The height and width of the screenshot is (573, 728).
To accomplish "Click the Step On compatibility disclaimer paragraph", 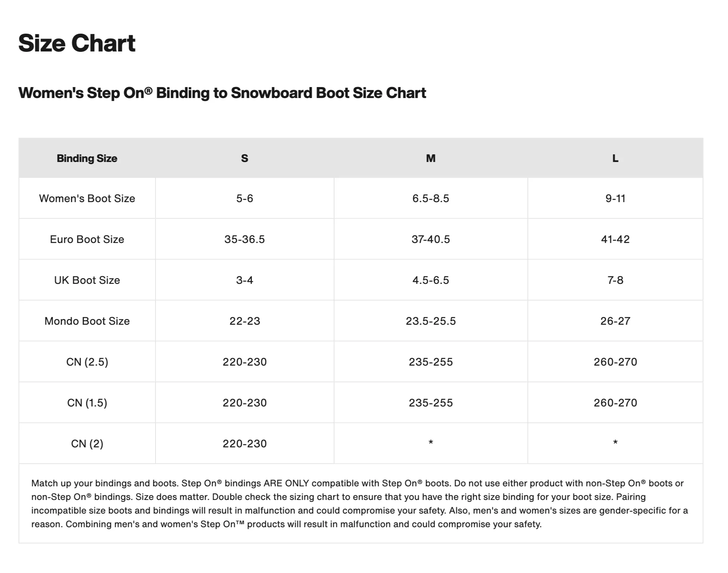I will [359, 504].
